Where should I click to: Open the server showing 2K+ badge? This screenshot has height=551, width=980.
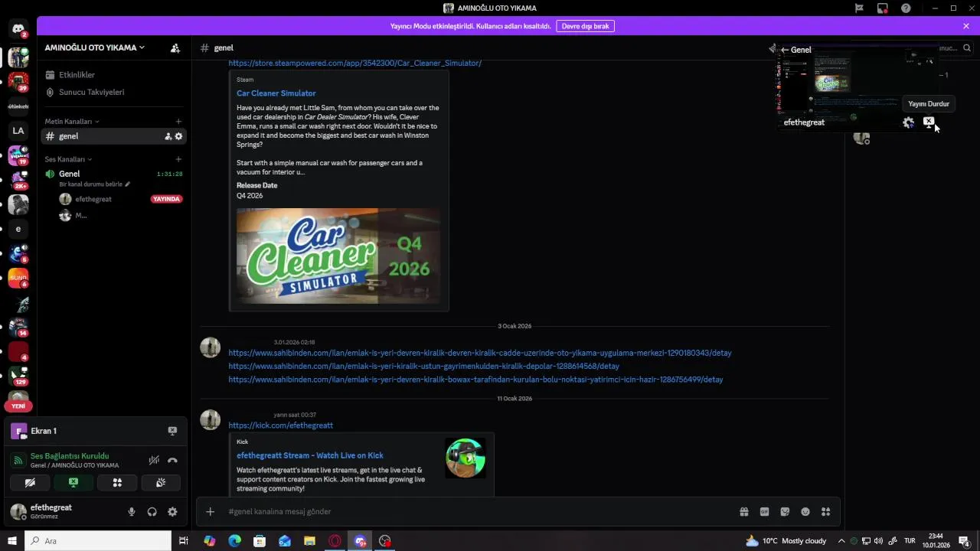18,180
